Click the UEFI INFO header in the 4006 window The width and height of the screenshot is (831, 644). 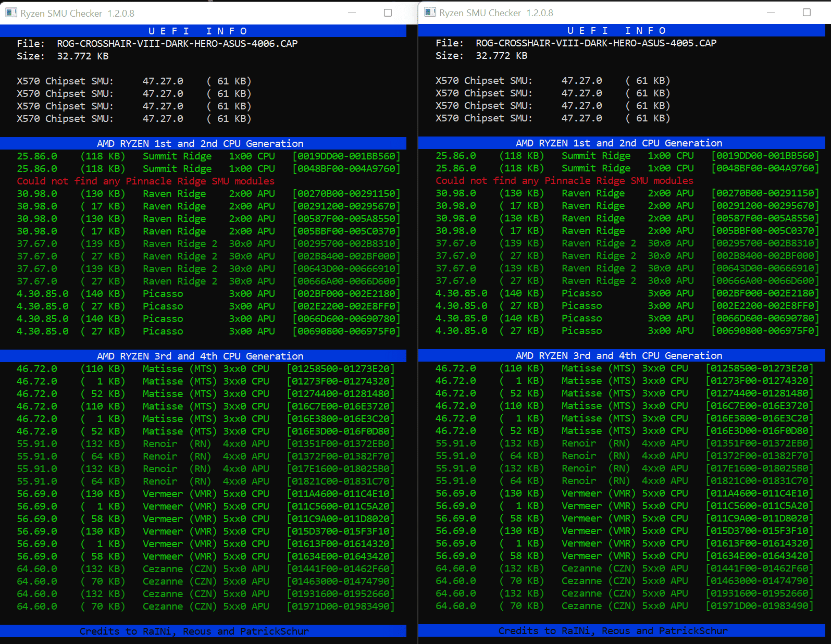click(203, 31)
